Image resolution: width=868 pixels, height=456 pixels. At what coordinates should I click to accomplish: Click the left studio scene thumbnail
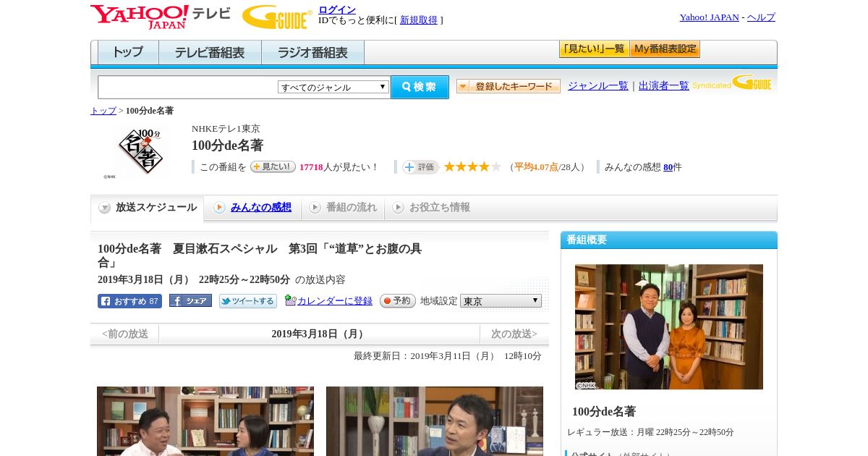coord(205,421)
